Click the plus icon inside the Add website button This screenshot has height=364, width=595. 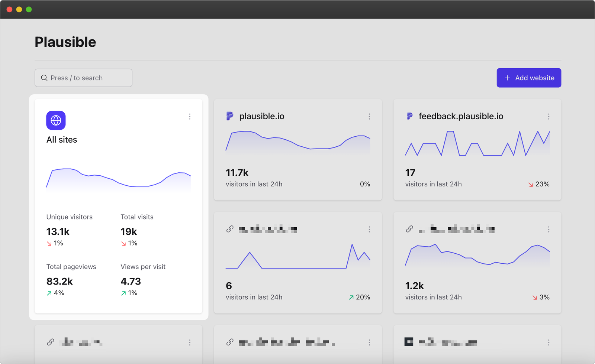pyautogui.click(x=507, y=78)
